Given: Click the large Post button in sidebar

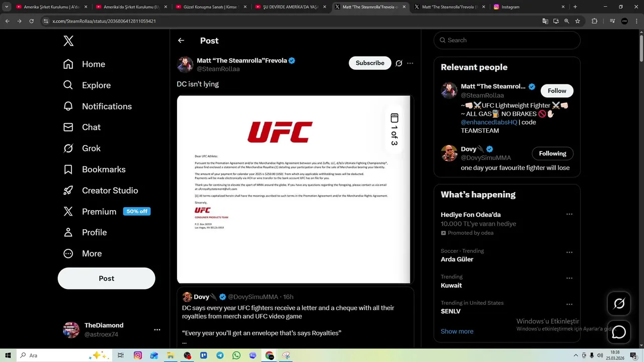Looking at the screenshot, I should 107,279.
